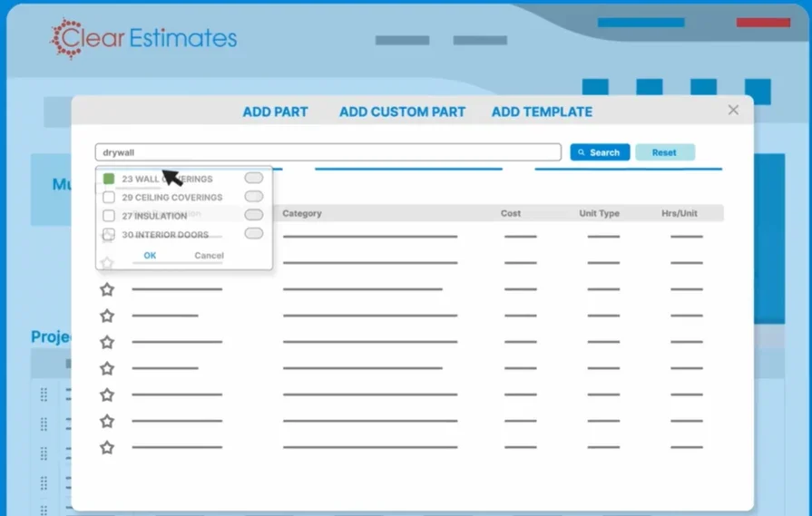Click the Reset button
Image resolution: width=812 pixels, height=516 pixels.
pos(664,152)
